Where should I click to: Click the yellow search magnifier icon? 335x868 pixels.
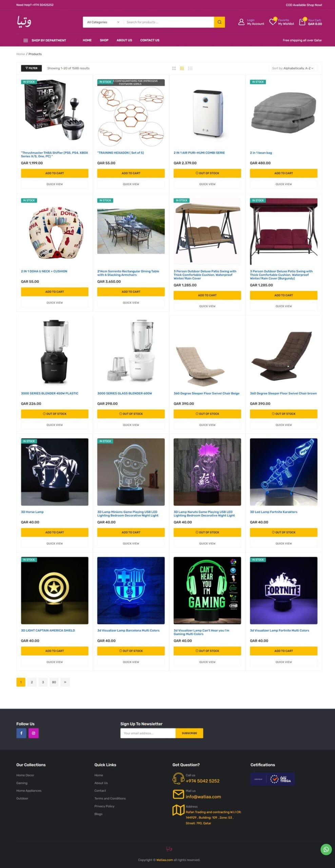(x=219, y=22)
